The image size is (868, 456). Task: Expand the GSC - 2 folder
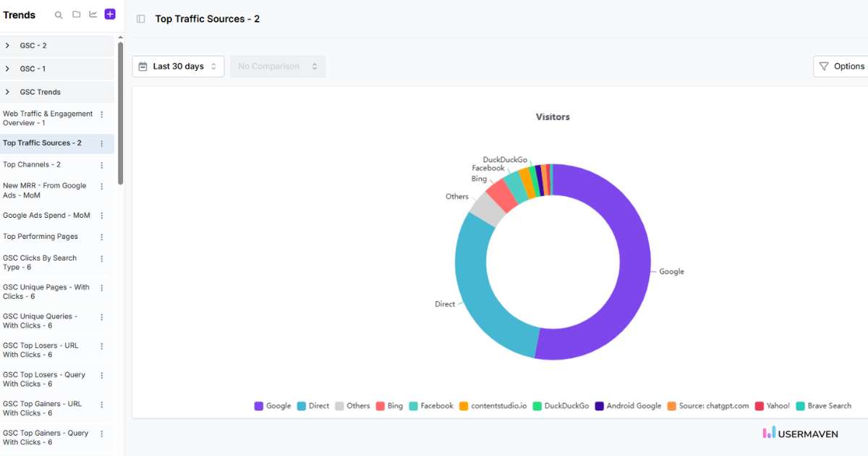[57, 46]
